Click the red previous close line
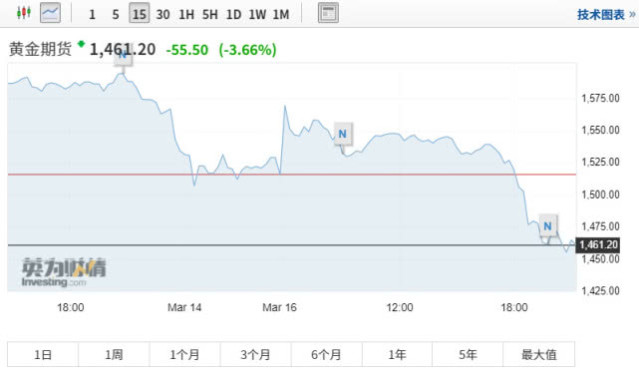 (x=292, y=174)
